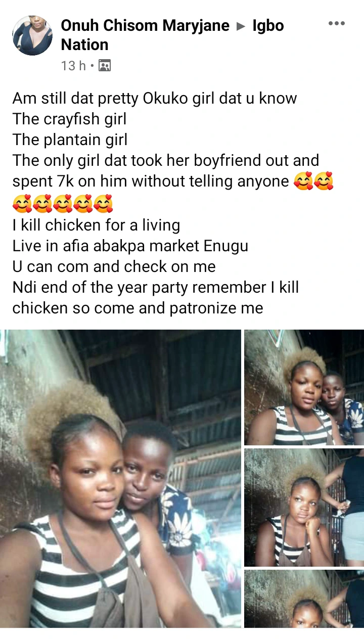Open Onuh Chisom Maryjane's profile picture
Screen dimensions: 364x641
pyautogui.click(x=32, y=35)
